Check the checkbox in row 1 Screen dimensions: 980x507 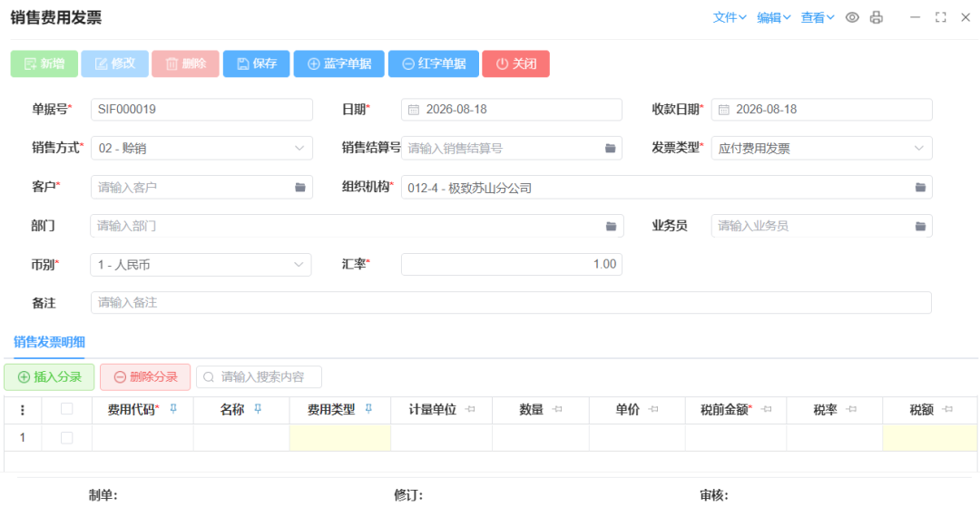(x=66, y=438)
